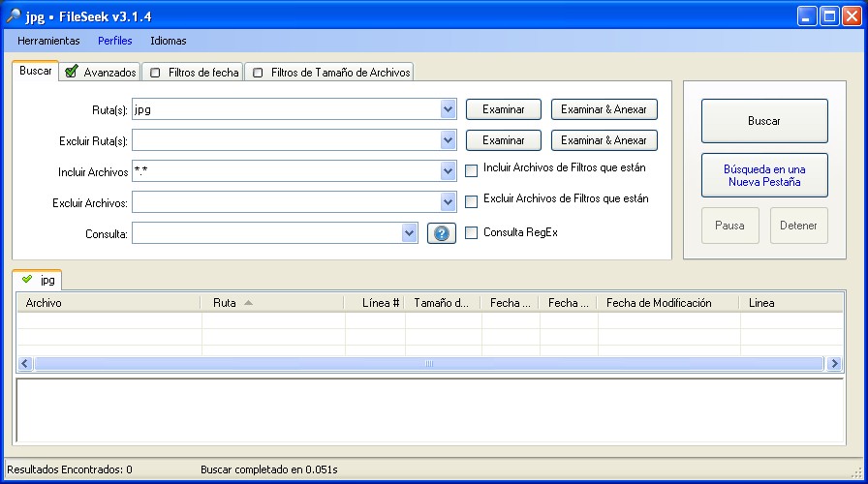
Task: Start search with the large Buscar button
Action: click(764, 121)
